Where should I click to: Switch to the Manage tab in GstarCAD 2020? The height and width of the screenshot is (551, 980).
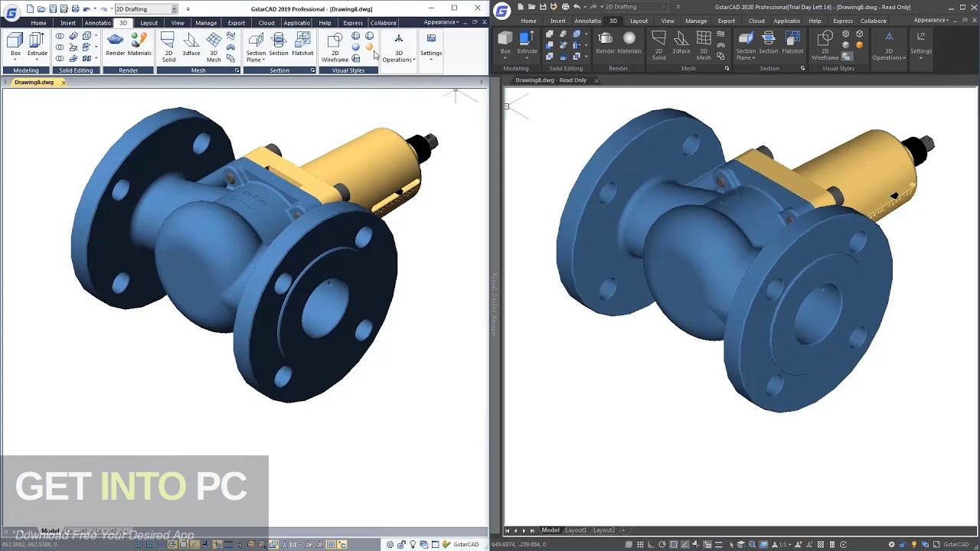coord(696,21)
